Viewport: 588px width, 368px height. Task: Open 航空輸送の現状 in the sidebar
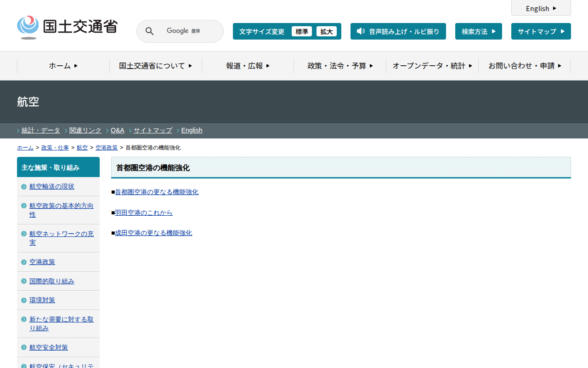pos(52,186)
